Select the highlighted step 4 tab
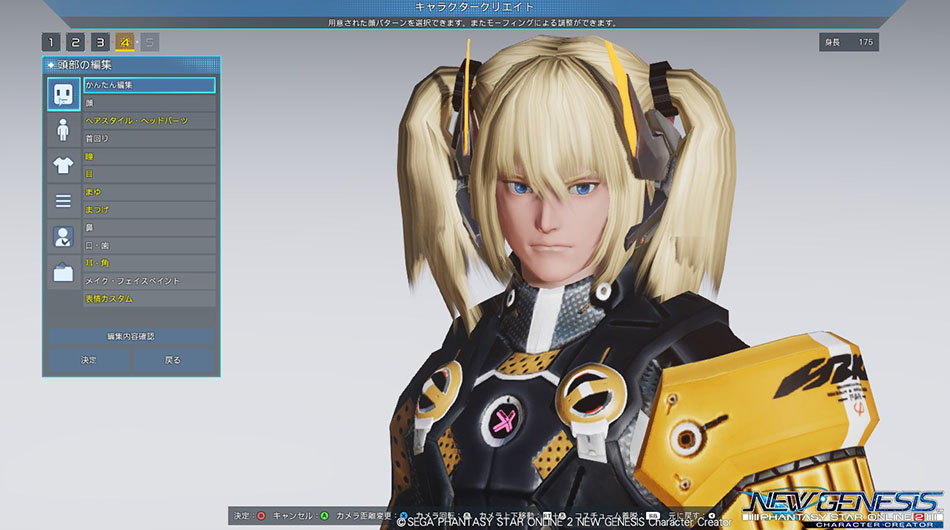The height and width of the screenshot is (530, 950). click(125, 42)
